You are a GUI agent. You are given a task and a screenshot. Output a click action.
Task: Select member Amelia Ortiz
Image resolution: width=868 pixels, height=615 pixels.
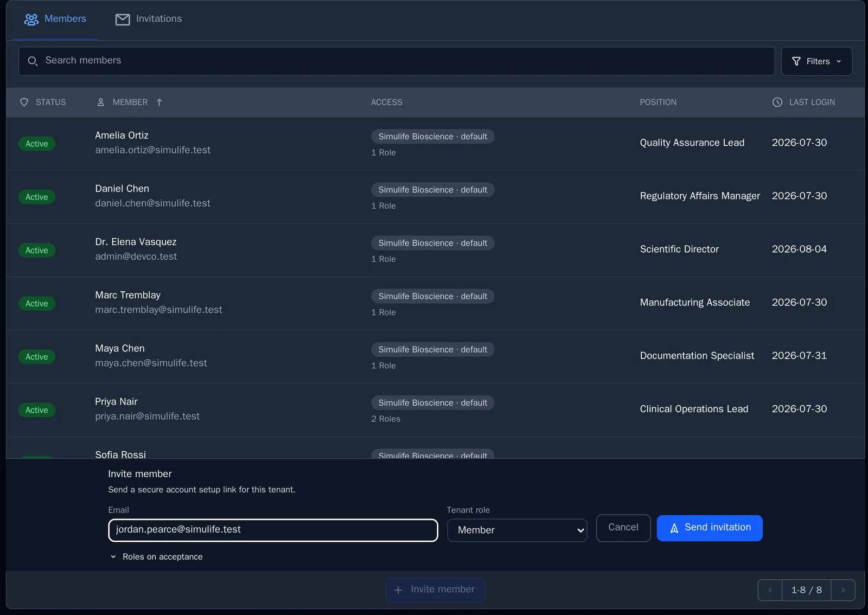(x=122, y=135)
